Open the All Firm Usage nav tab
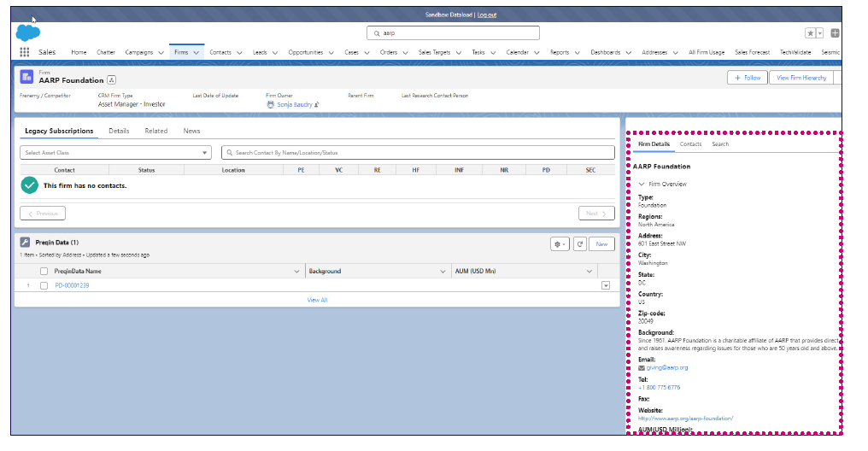The height and width of the screenshot is (451, 868). point(707,52)
